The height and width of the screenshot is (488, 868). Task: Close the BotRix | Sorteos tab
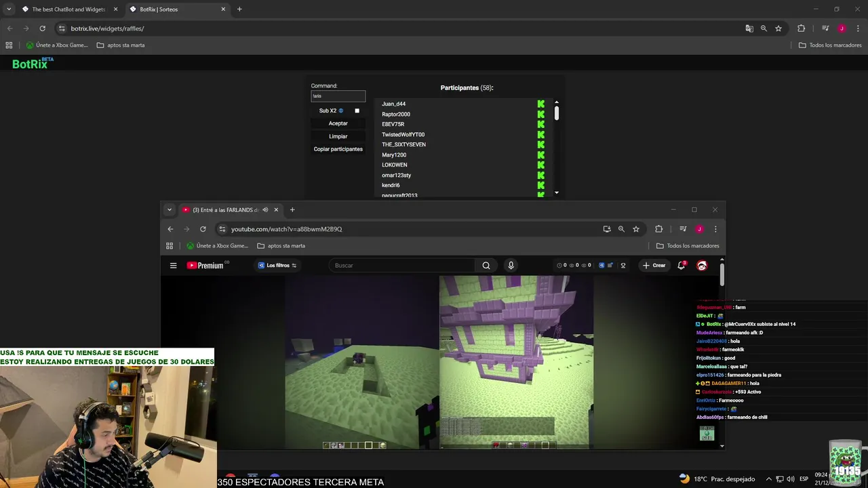pyautogui.click(x=223, y=9)
